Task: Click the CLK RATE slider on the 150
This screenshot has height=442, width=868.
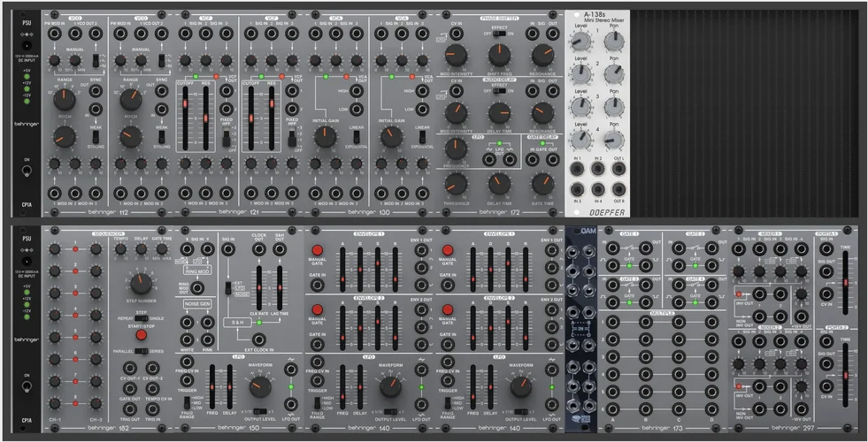Action: 259,287
